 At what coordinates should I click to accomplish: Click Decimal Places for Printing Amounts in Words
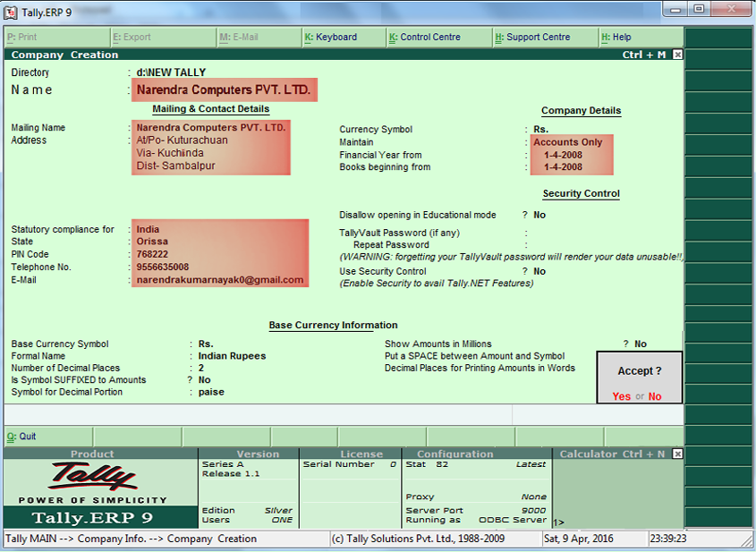(480, 368)
